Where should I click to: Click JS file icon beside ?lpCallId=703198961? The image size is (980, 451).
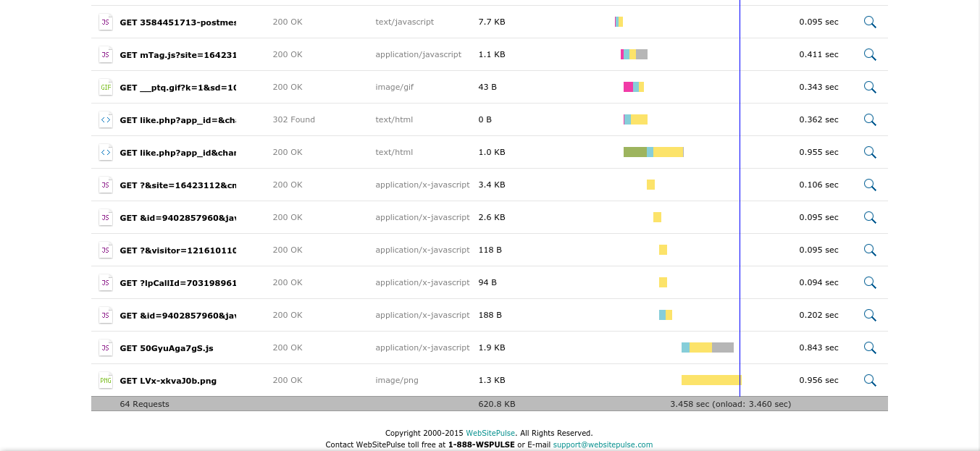click(x=106, y=282)
